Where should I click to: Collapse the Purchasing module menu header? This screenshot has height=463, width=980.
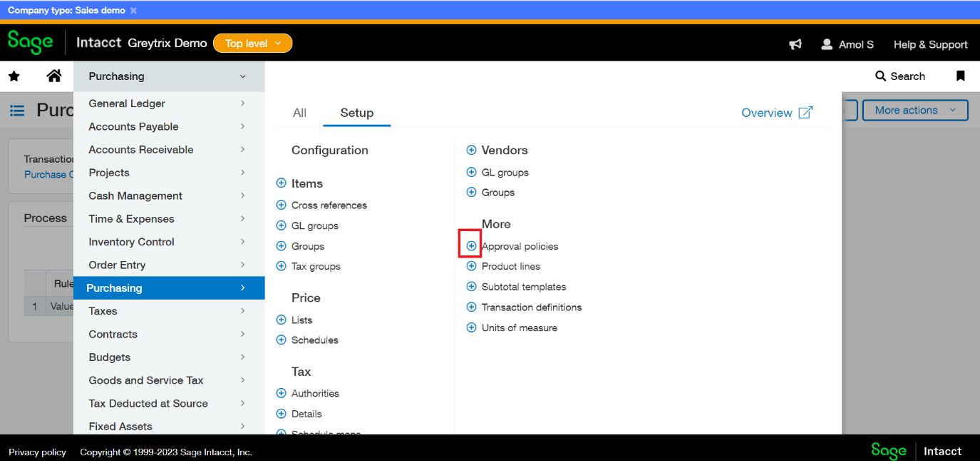click(169, 76)
